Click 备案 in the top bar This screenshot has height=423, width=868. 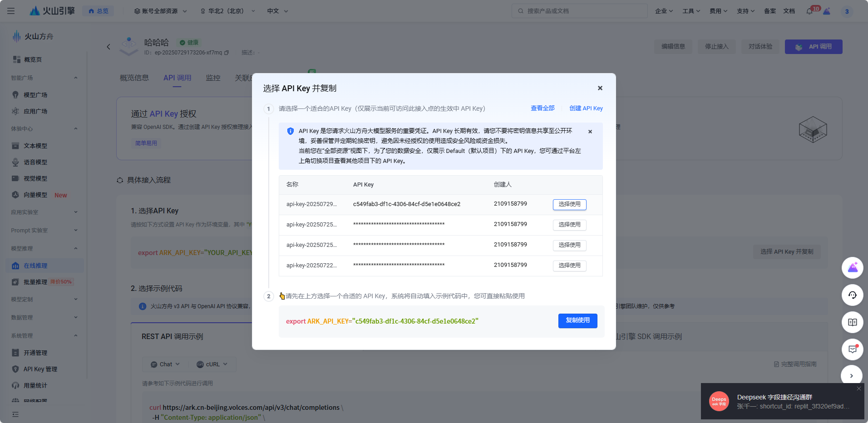point(770,11)
